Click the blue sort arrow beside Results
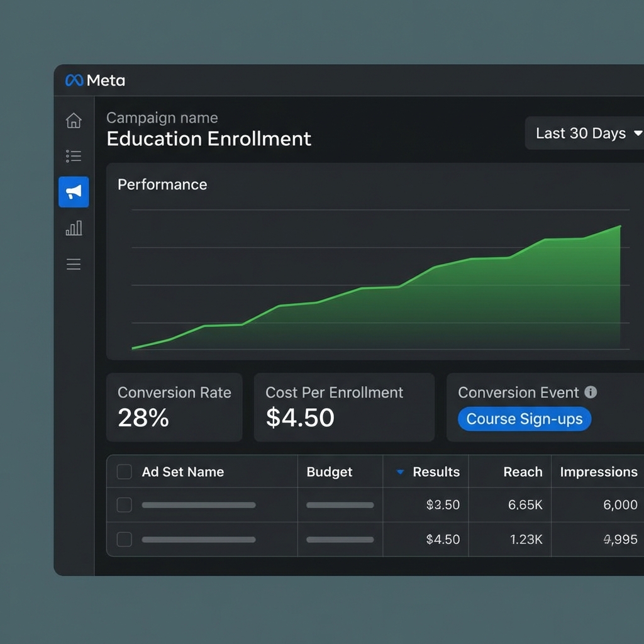This screenshot has width=644, height=644. (400, 472)
